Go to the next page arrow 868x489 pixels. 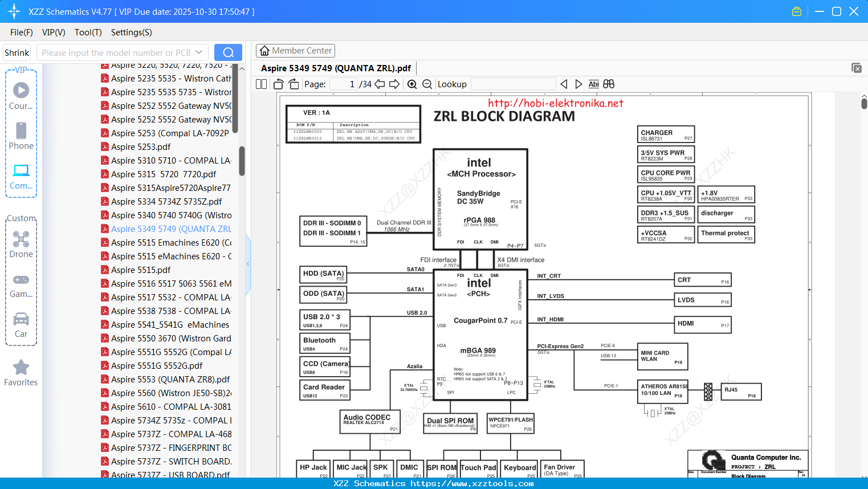(394, 84)
